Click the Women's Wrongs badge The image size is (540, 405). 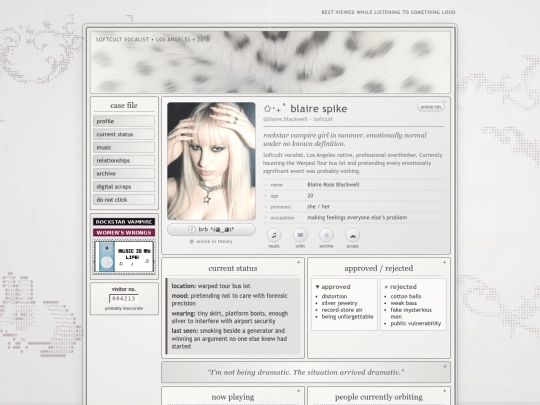124,232
